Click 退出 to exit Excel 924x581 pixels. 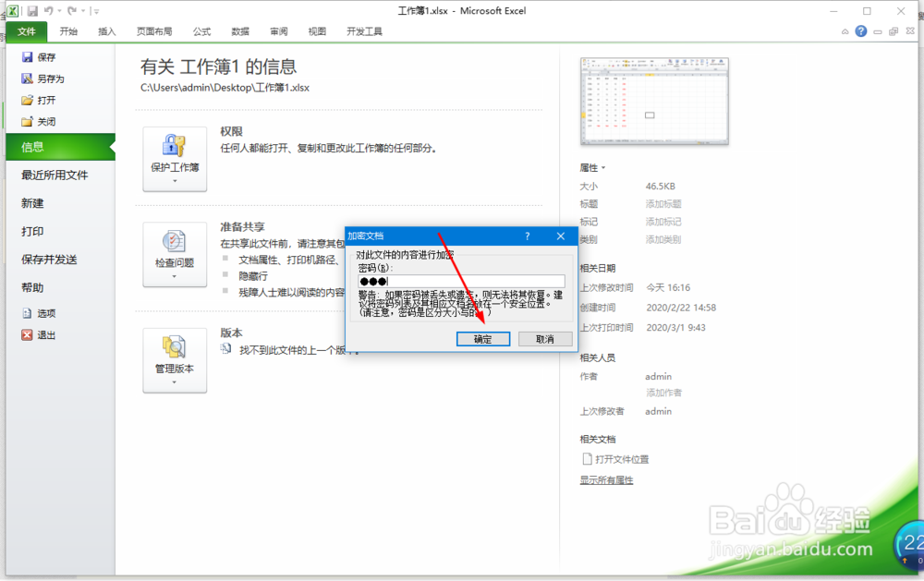tap(39, 334)
